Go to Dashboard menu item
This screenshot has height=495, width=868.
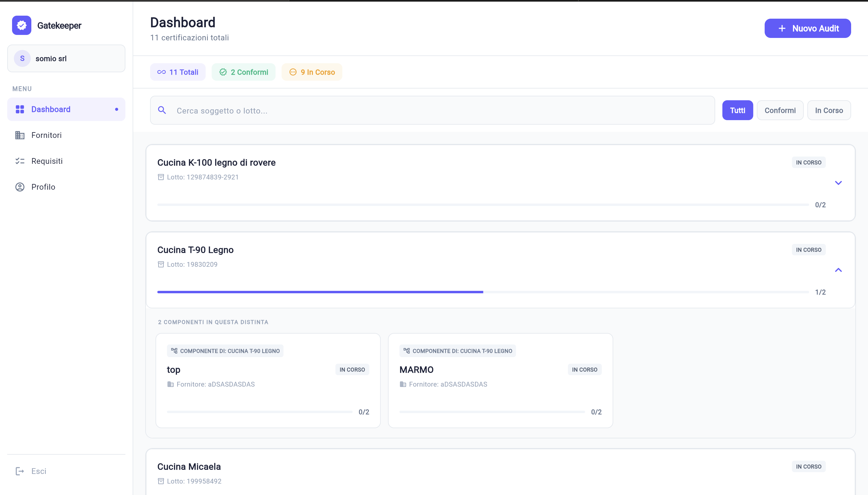[x=66, y=109]
